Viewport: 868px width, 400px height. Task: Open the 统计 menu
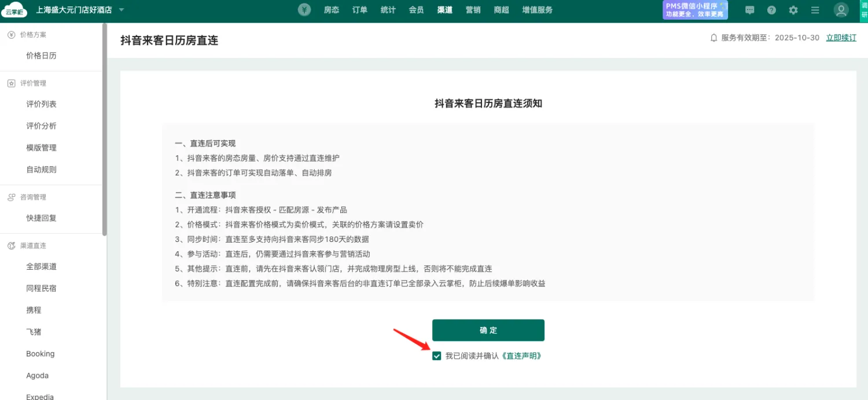[x=388, y=10]
